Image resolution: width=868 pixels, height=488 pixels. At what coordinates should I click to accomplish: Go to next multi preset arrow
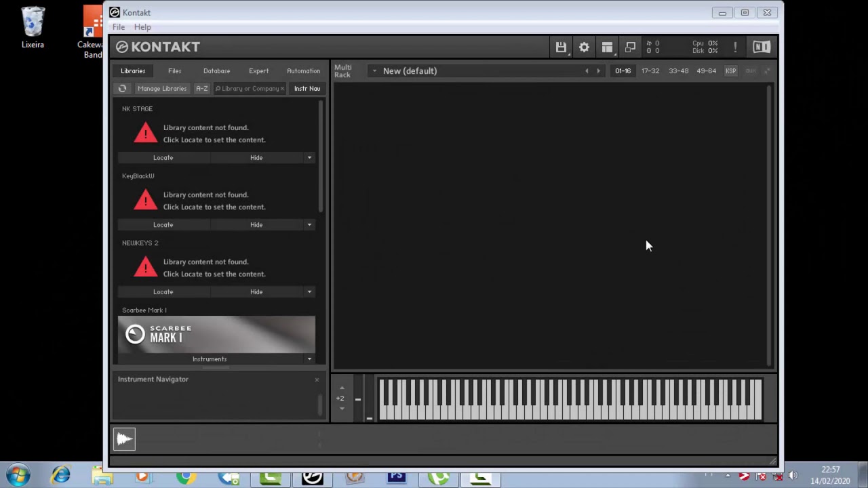(x=598, y=70)
